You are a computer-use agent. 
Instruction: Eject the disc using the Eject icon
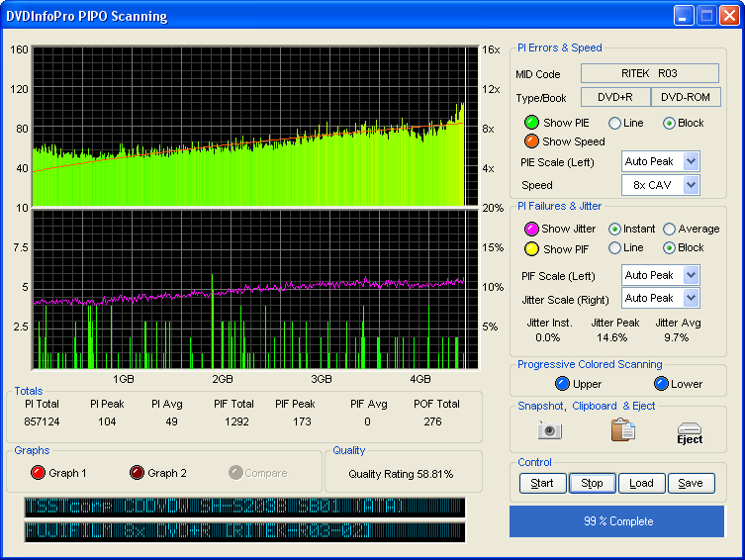click(x=690, y=433)
